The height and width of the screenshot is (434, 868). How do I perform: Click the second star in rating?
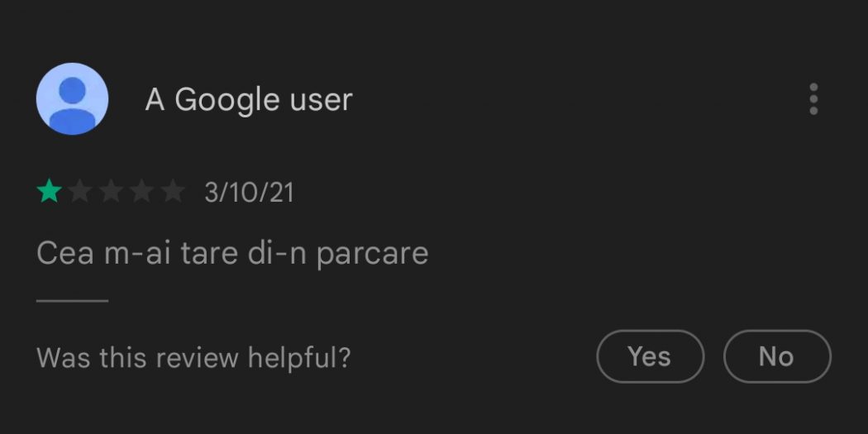coord(80,193)
